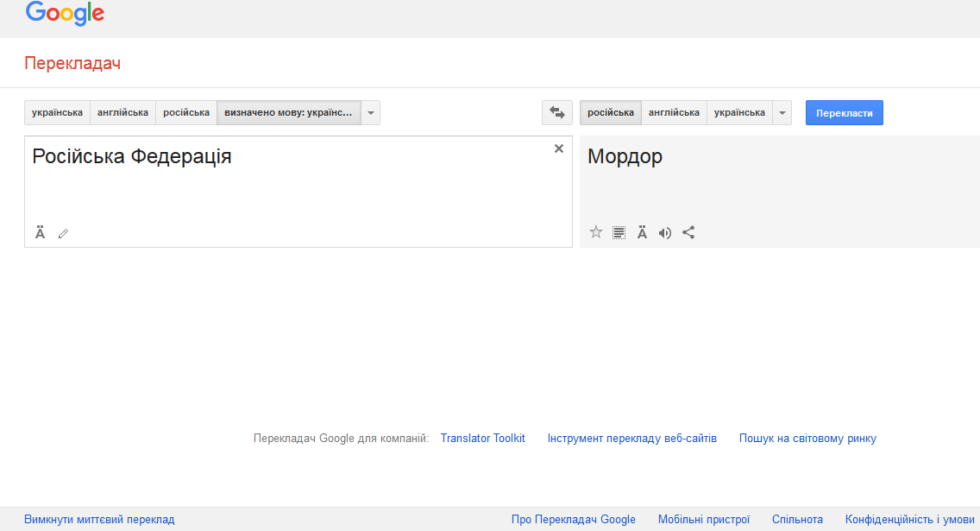The width and height of the screenshot is (980, 531).
Task: Open Конфіденційність і умови link
Action: [x=909, y=519]
